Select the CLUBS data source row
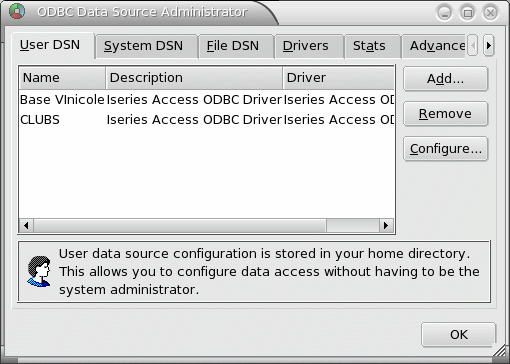The height and width of the screenshot is (364, 510). (206, 120)
